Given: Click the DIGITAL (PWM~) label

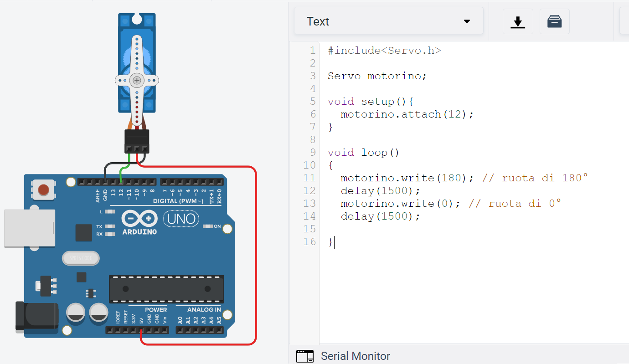Looking at the screenshot, I should coord(178,201).
